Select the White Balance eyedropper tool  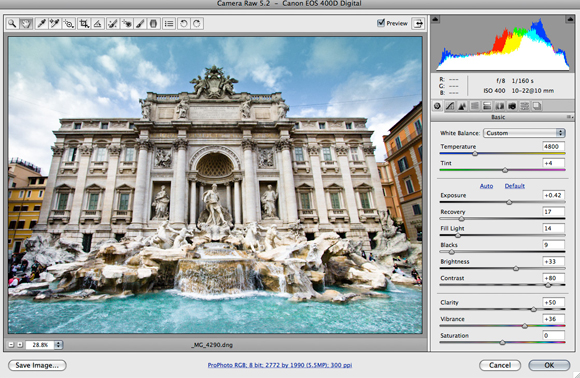coord(41,24)
